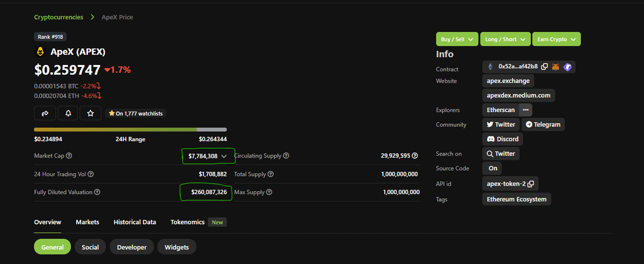Copy the apex-token-2 API id
The width and height of the screenshot is (644, 264).
tap(531, 184)
